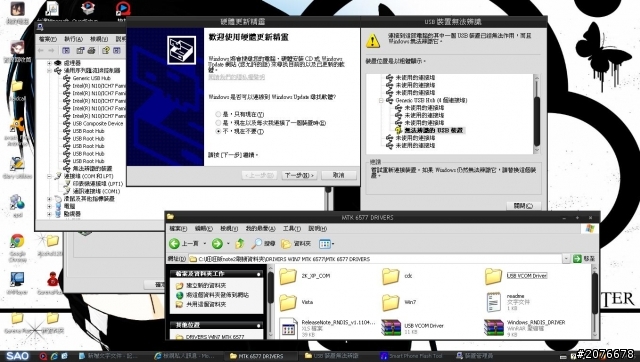This screenshot has height=362, width=640.
Task: Select the Windows_RNDIS_DRIVER WinRAR archive
Action: coord(493,328)
